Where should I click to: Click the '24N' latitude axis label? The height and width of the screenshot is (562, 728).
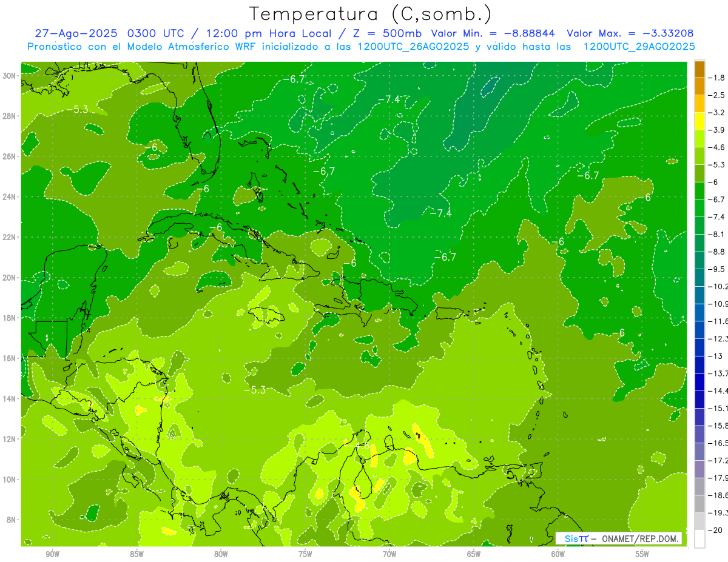tap(10, 197)
